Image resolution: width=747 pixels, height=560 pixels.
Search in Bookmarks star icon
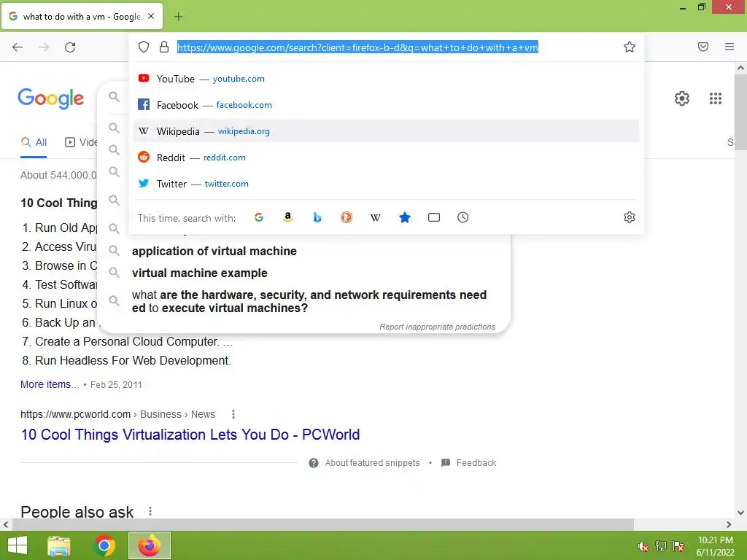[x=404, y=217]
